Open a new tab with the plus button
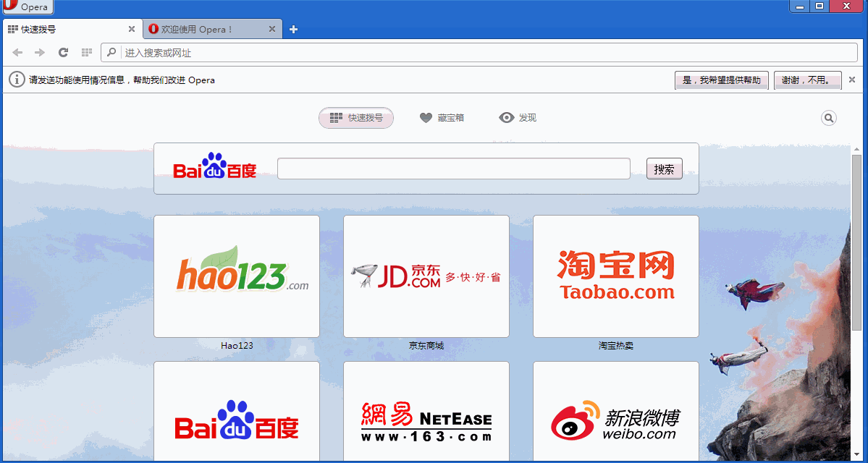The width and height of the screenshot is (868, 463). tap(293, 30)
